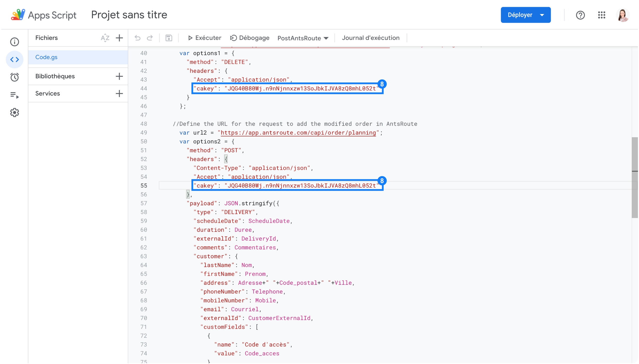Screen dimensions: 639x364
Task: Click the DeliveryId variable on line 61
Action: point(259,239)
